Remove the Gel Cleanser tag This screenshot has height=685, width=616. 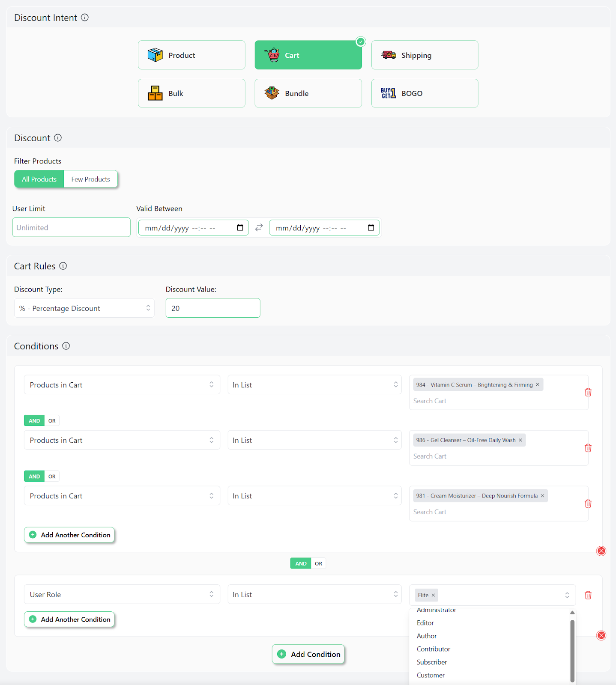coord(520,440)
